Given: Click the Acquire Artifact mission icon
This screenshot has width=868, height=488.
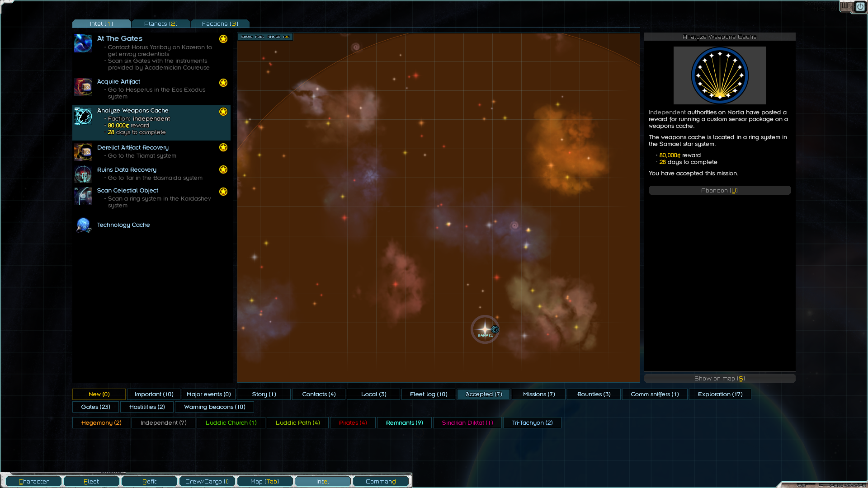Looking at the screenshot, I should (83, 87).
